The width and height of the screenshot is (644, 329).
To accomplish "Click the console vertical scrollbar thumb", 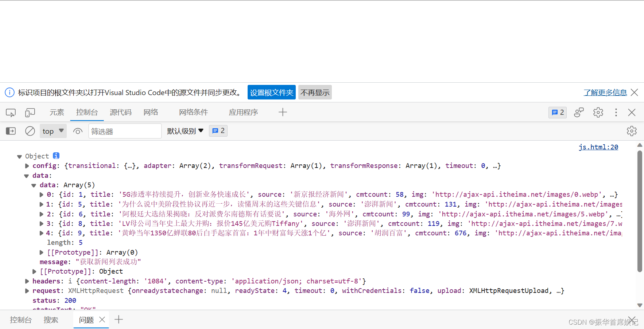I will [640, 211].
